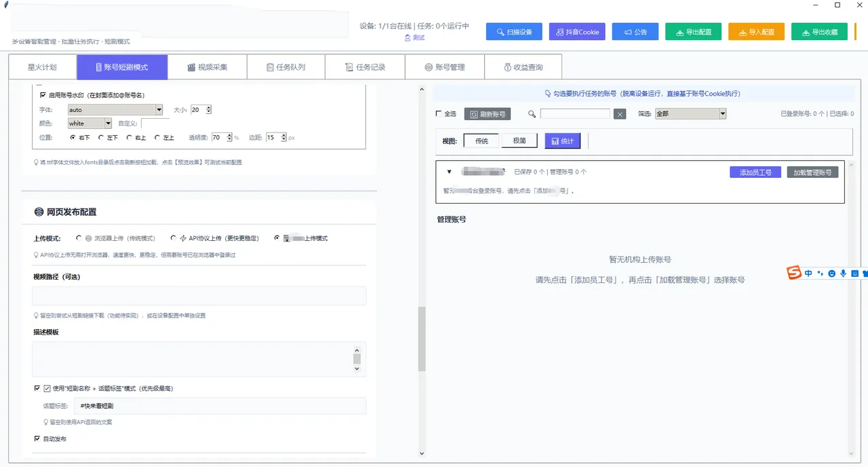This screenshot has height=467, width=868.
Task: Click the magnifier search icon
Action: tap(532, 114)
